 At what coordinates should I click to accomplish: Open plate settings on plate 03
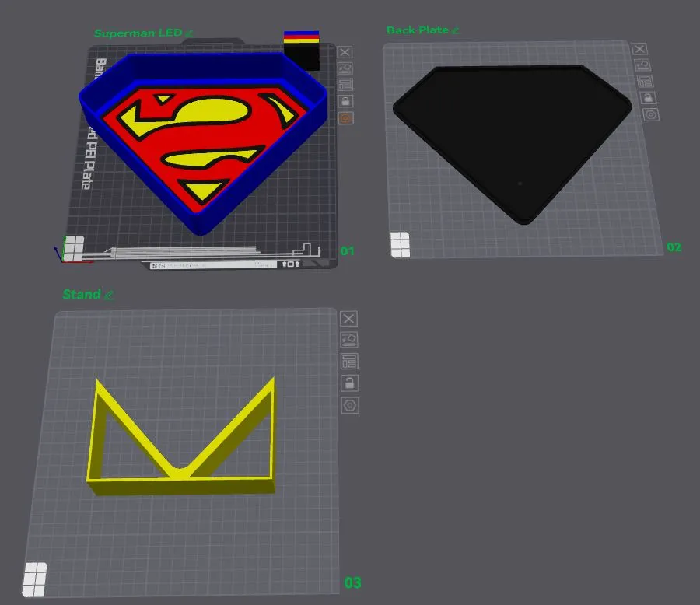coord(349,360)
